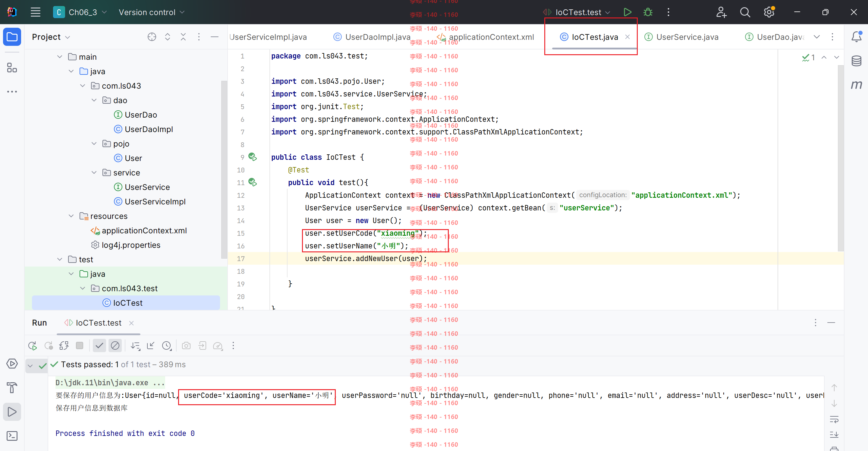This screenshot has height=451, width=868.
Task: Collapse the main folder
Action: click(x=60, y=57)
